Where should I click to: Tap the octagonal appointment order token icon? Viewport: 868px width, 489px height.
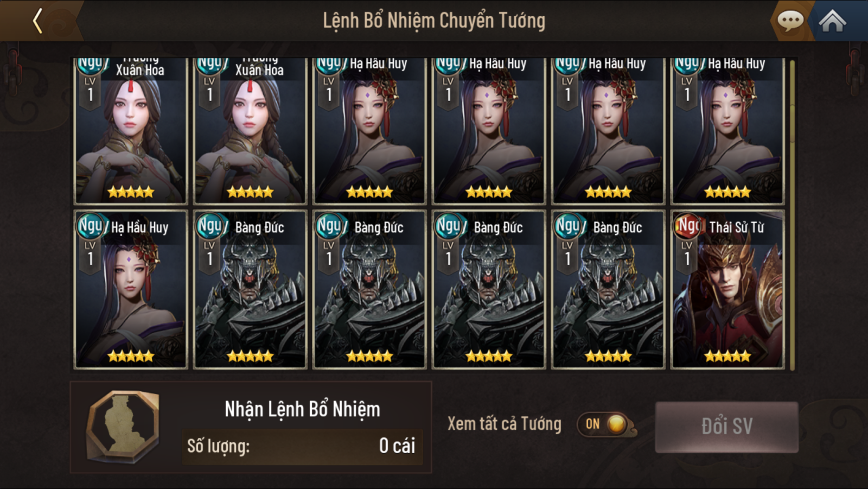tap(124, 426)
